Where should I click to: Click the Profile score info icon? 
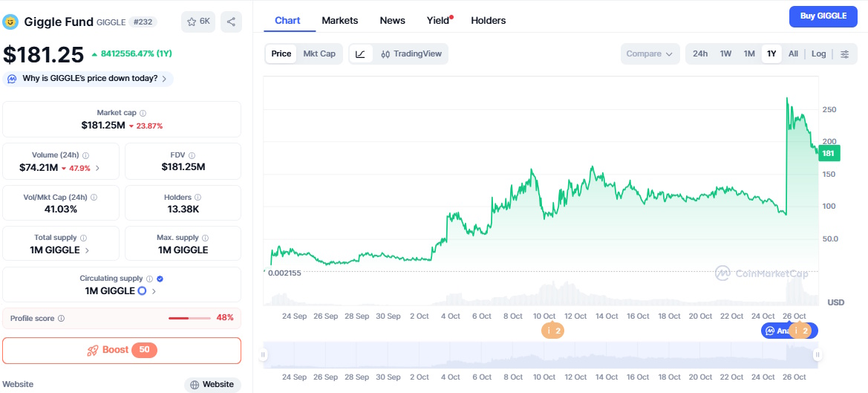pyautogui.click(x=61, y=318)
